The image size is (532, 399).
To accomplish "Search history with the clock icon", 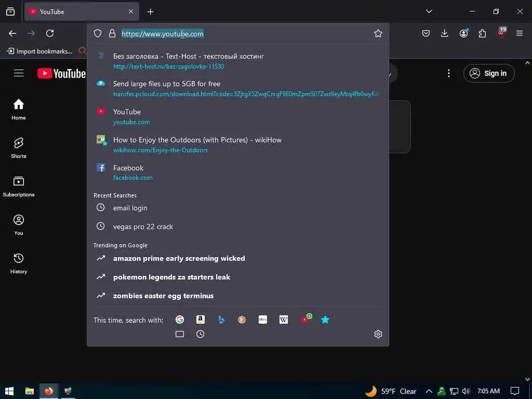I will 201,334.
